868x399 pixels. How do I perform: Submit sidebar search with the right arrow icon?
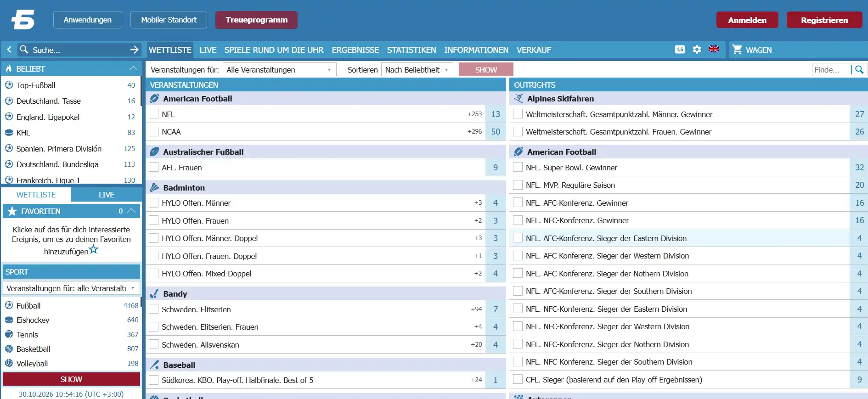click(x=134, y=50)
